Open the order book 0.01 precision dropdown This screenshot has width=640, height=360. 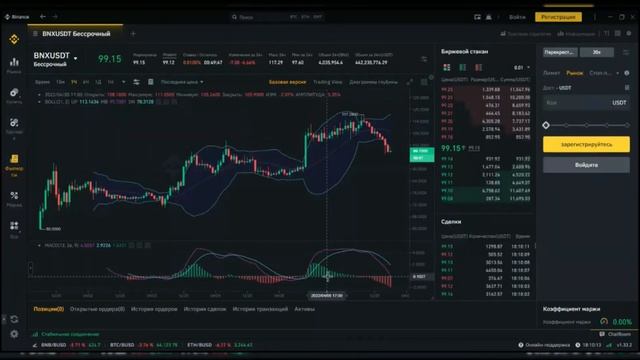522,67
